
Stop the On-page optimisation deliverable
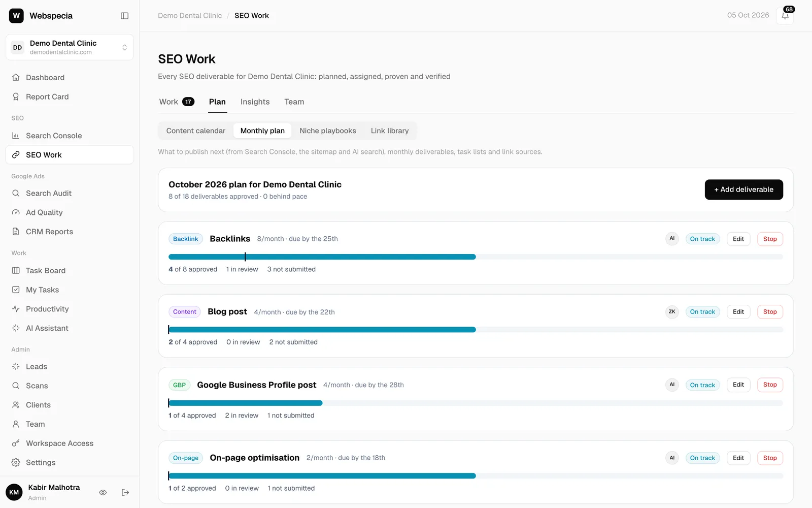tap(770, 458)
